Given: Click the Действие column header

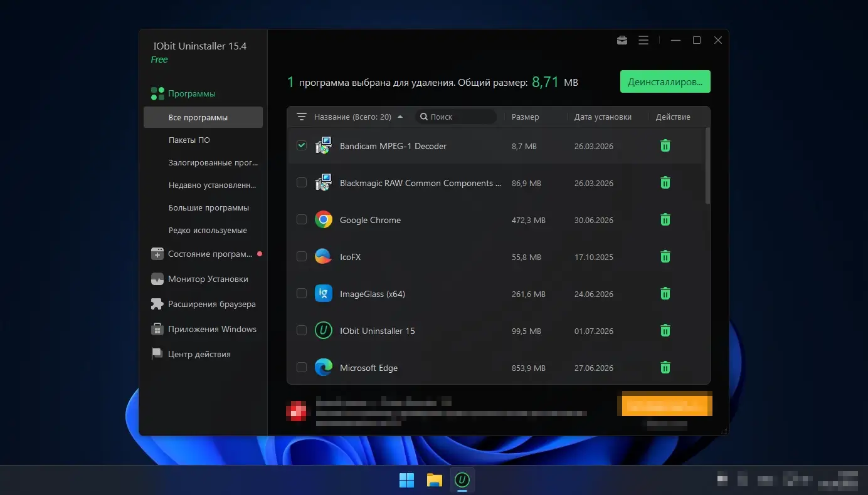Looking at the screenshot, I should coord(673,117).
